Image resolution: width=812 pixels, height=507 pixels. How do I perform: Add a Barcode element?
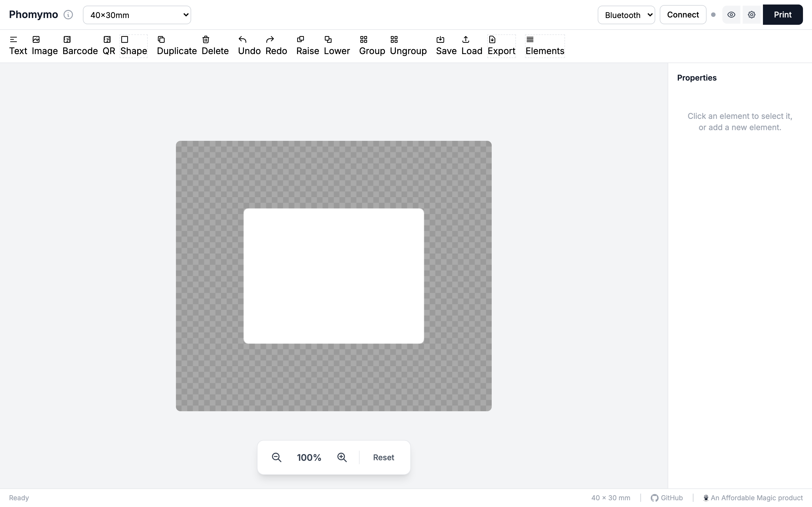click(80, 46)
